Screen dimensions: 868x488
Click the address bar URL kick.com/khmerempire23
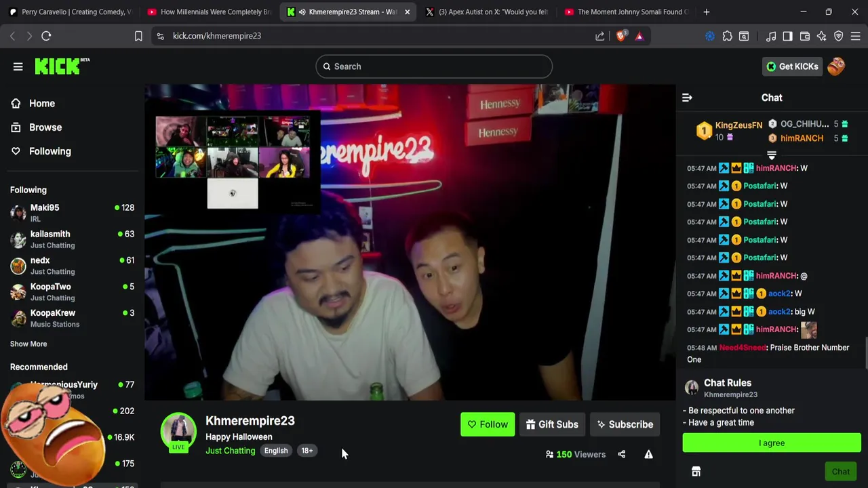click(217, 36)
